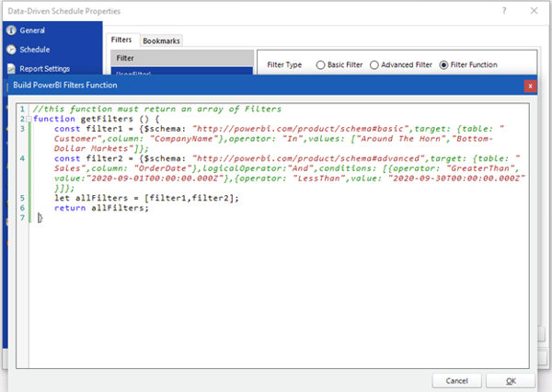The width and height of the screenshot is (552, 392).
Task: Click 'const filter1' in the code
Action: pos(88,129)
